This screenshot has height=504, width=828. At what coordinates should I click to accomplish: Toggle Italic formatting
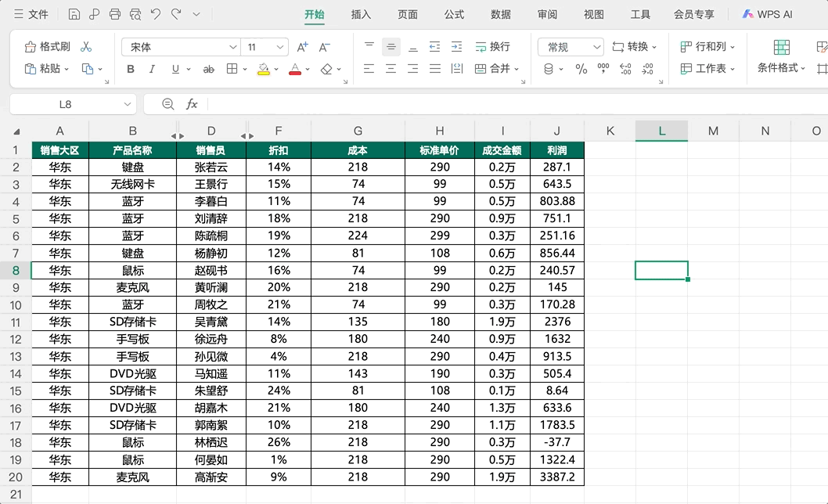(152, 69)
